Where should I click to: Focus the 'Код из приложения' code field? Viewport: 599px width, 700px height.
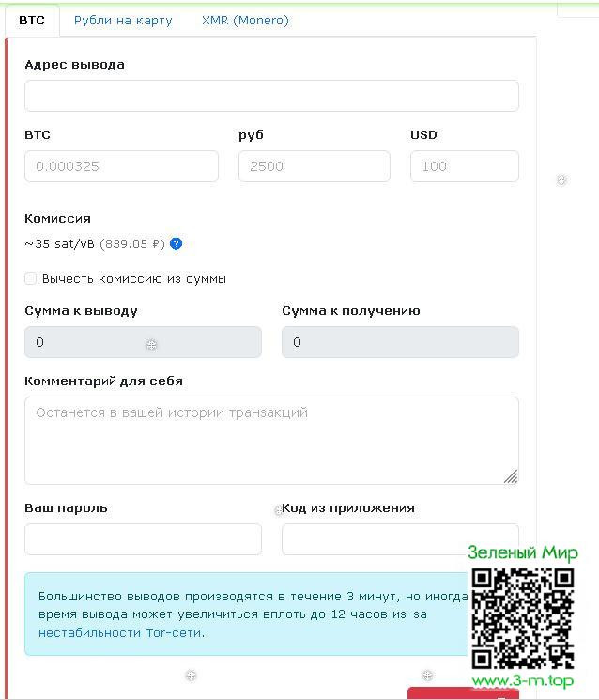point(376,539)
